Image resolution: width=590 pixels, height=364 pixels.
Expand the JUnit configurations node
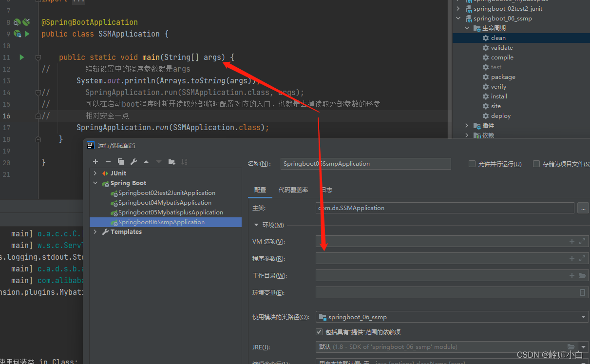pos(95,173)
